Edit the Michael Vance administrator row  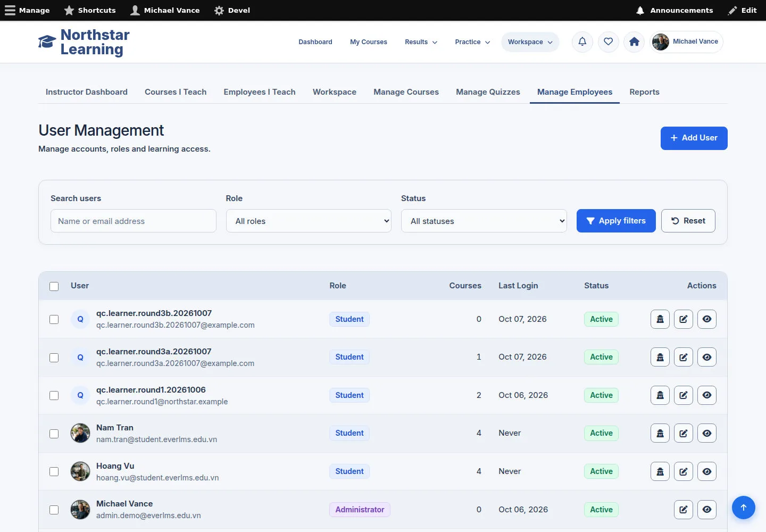point(684,510)
